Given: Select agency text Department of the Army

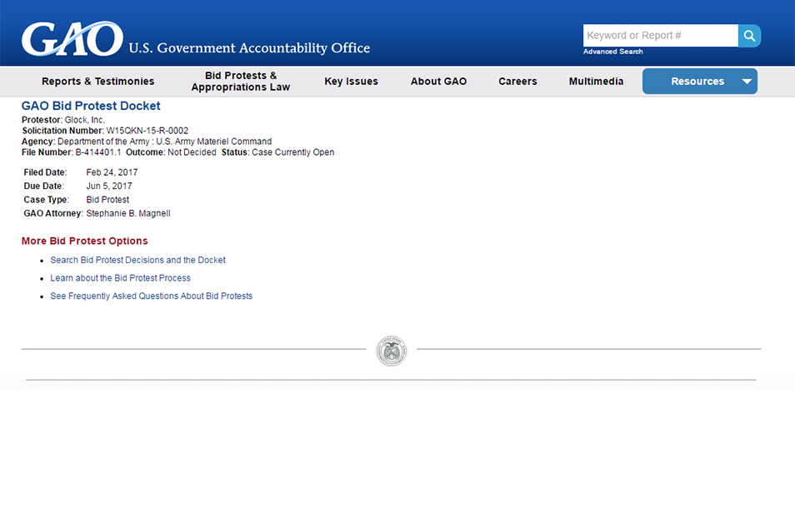Looking at the screenshot, I should [103, 142].
